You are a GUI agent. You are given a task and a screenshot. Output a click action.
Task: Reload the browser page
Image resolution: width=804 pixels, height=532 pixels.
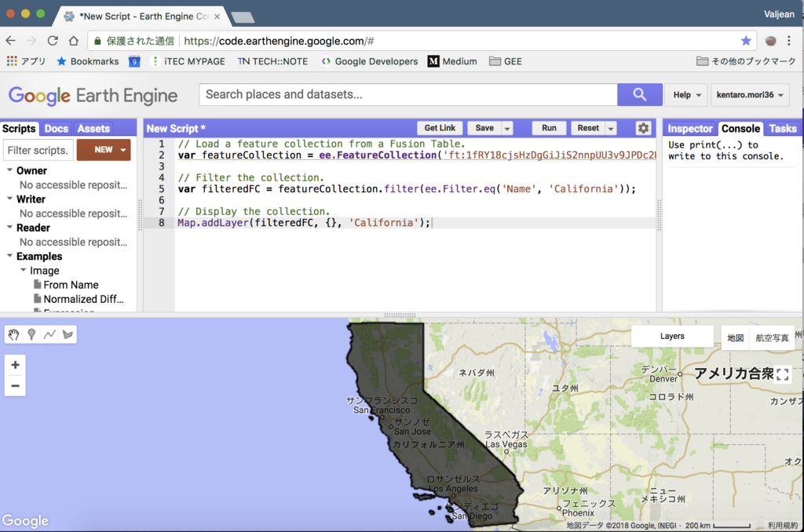coord(53,41)
